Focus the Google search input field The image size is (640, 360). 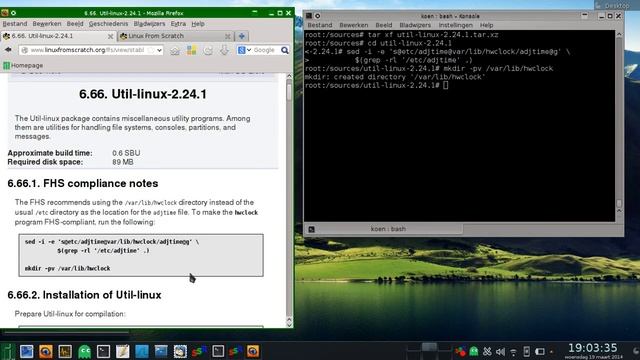click(x=265, y=50)
